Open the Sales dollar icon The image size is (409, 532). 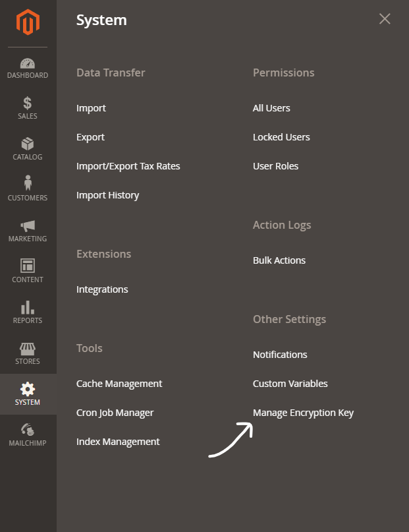tap(28, 103)
